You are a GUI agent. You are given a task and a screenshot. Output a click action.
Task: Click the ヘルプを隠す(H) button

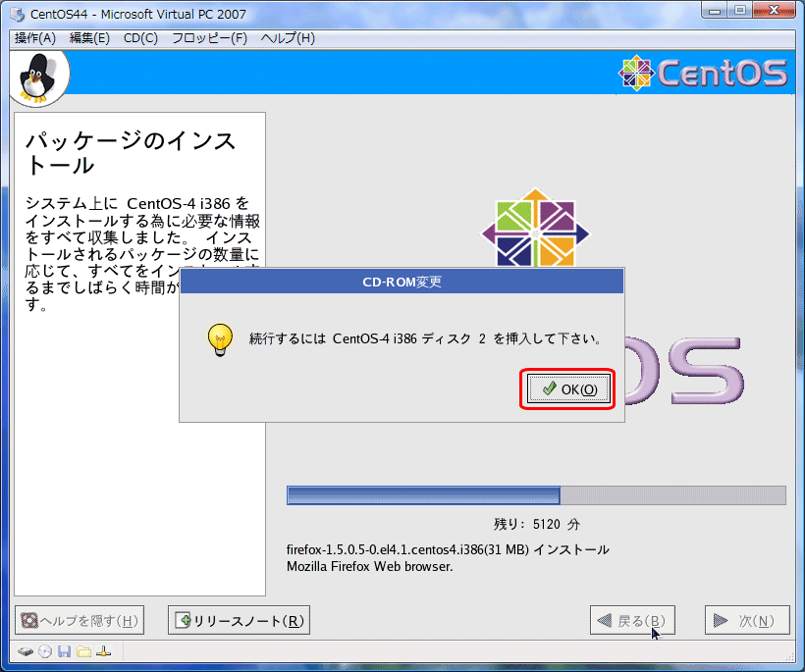point(80,621)
